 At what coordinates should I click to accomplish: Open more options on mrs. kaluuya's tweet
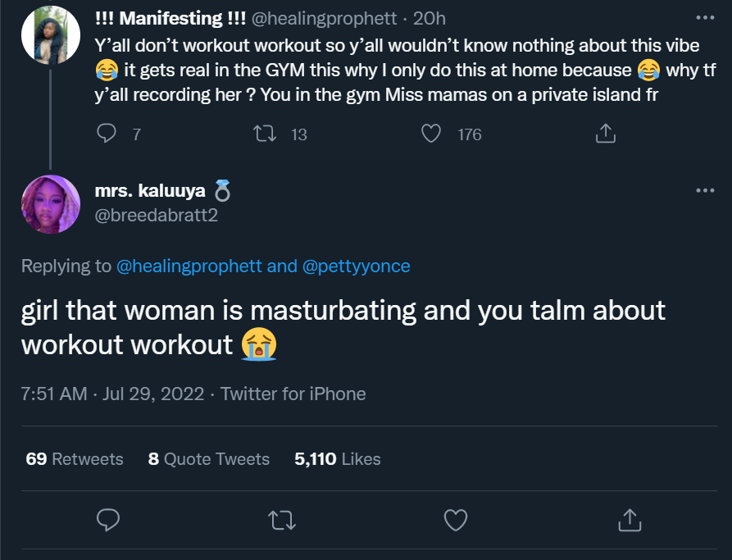(704, 191)
